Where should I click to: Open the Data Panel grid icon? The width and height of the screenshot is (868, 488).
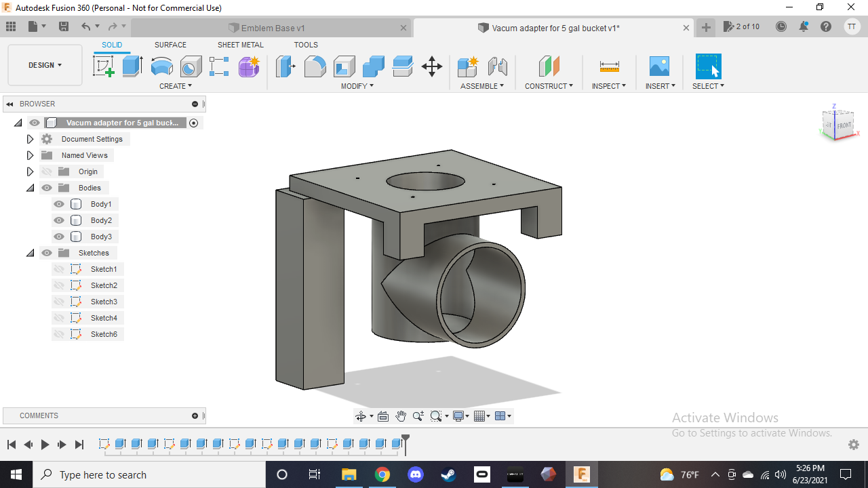coord(11,27)
